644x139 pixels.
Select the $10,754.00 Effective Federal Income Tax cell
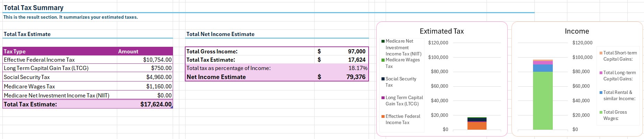tap(157, 60)
